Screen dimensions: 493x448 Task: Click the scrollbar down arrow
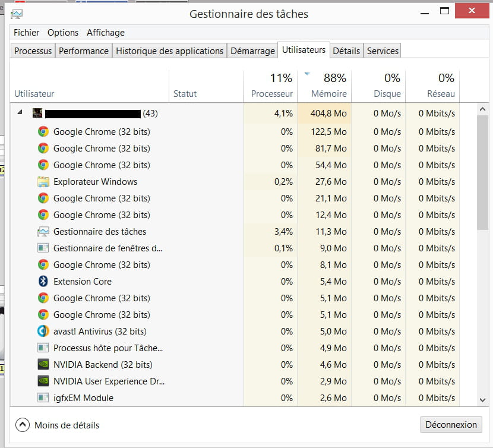coord(483,400)
